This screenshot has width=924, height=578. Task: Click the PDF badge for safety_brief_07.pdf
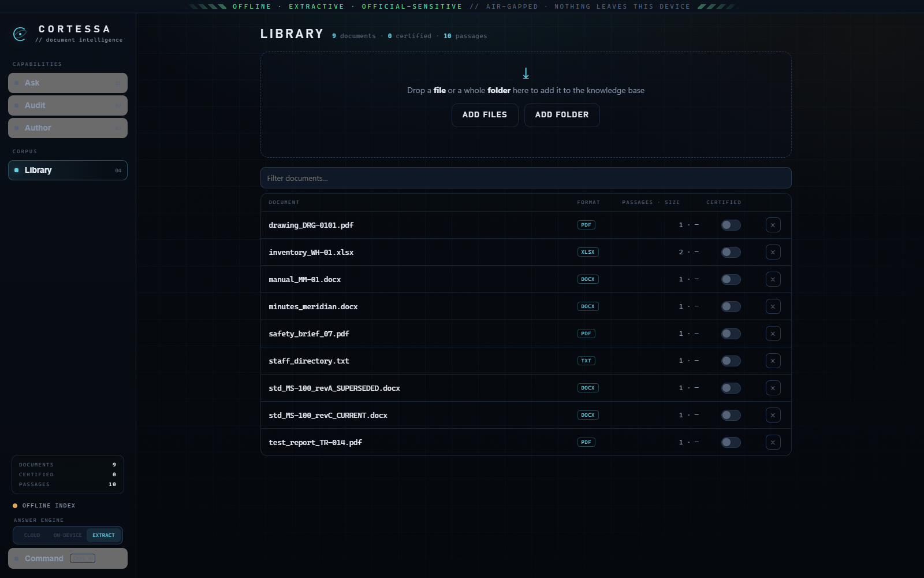[586, 334]
